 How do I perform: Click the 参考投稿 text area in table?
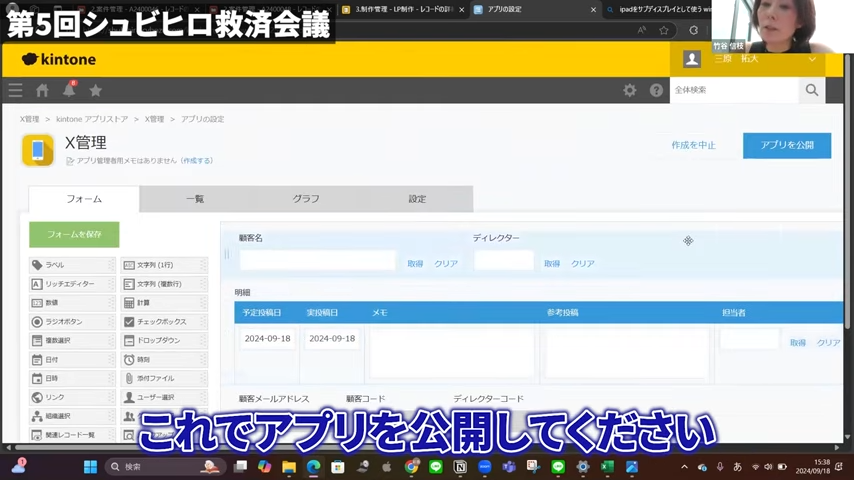[x=627, y=353]
